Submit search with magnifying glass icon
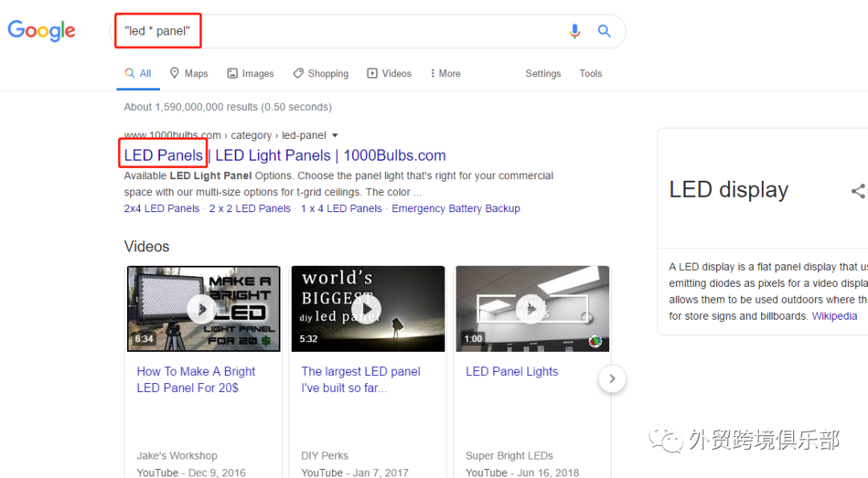Screen dimensions: 868x478 604,31
